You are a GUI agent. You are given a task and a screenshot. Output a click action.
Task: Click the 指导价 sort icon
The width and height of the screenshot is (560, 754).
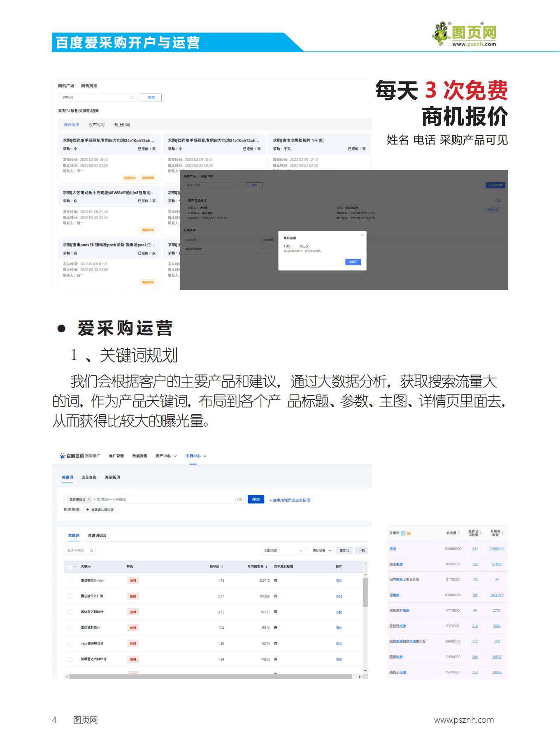pos(223,567)
